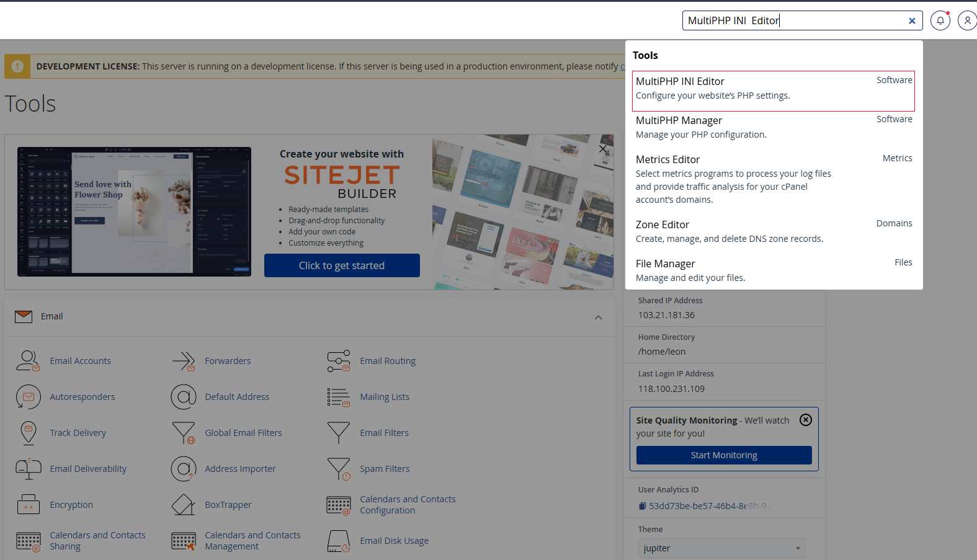Click the Autoresponders icon
This screenshot has height=560, width=977.
pos(28,397)
